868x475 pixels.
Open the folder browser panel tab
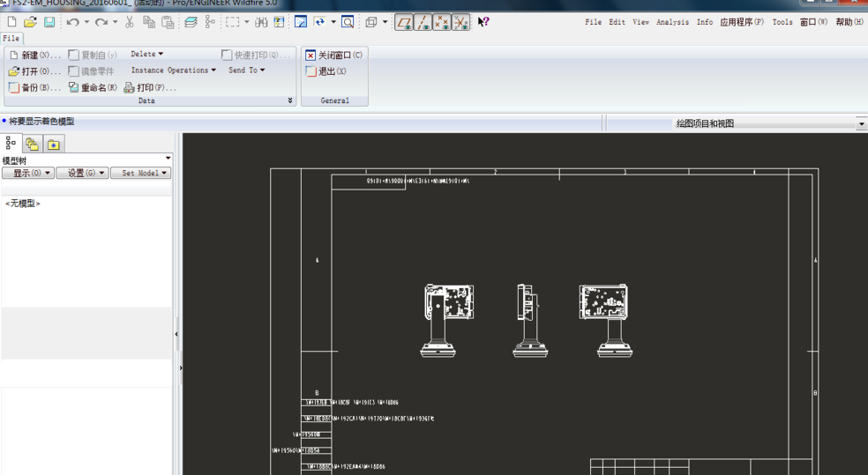pyautogui.click(x=32, y=144)
